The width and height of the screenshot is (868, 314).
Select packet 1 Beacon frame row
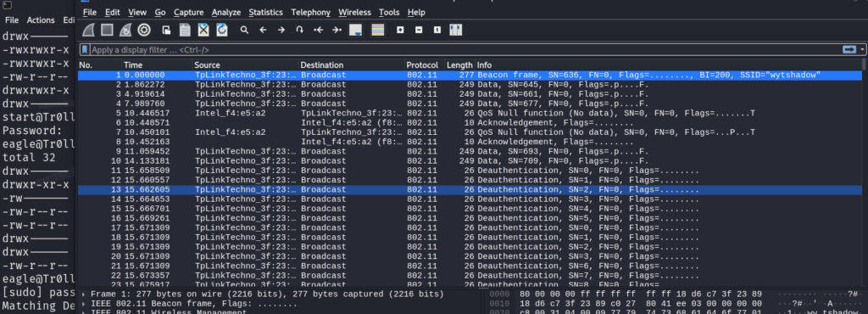tap(470, 75)
